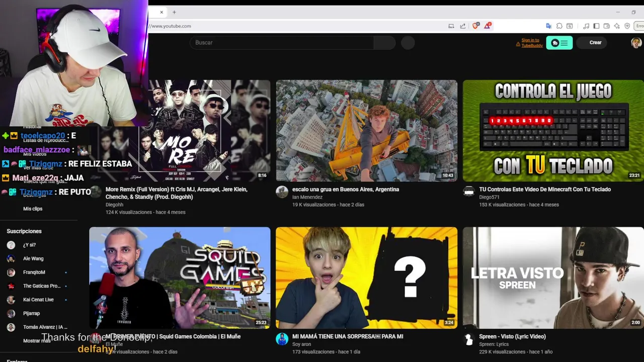The width and height of the screenshot is (644, 362).
Task: Click the share page icon in the address bar
Action: (x=462, y=26)
